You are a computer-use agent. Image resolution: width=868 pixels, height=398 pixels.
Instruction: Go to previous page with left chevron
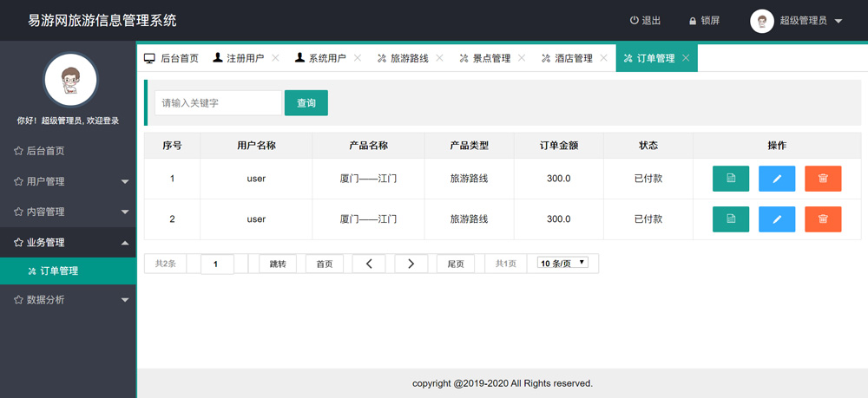369,264
